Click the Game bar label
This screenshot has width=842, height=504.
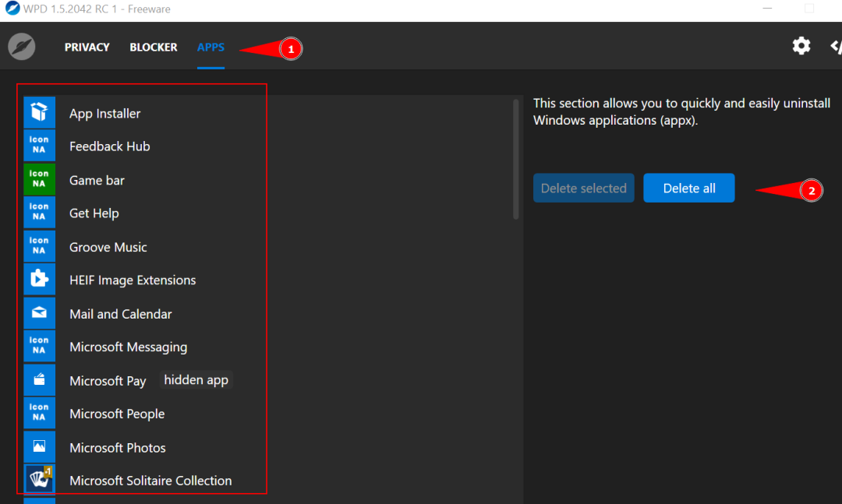click(97, 181)
